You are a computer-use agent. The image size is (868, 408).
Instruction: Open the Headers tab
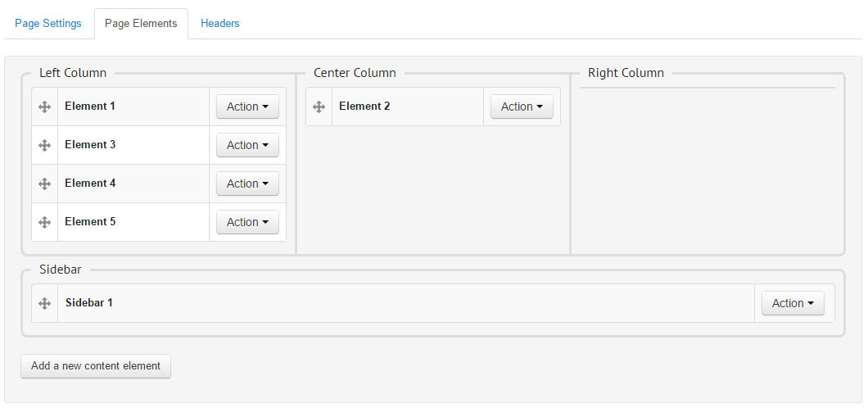click(x=220, y=24)
